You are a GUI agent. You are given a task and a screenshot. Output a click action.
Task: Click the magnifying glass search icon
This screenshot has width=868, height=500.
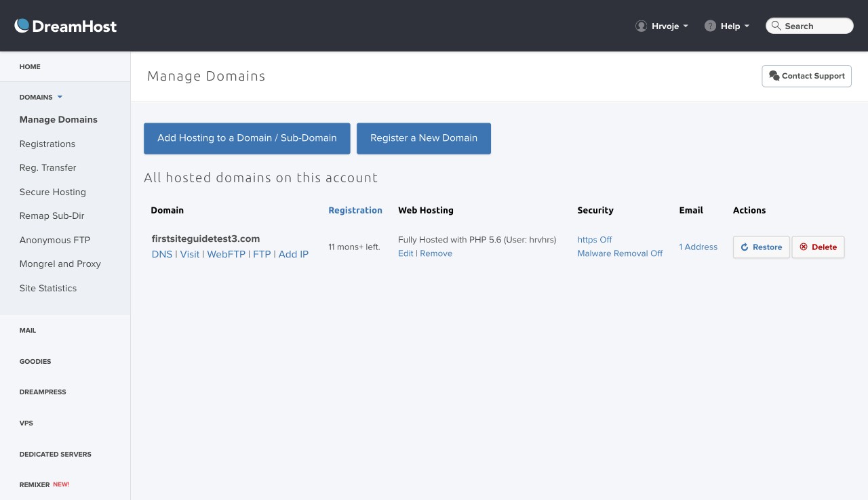click(776, 26)
